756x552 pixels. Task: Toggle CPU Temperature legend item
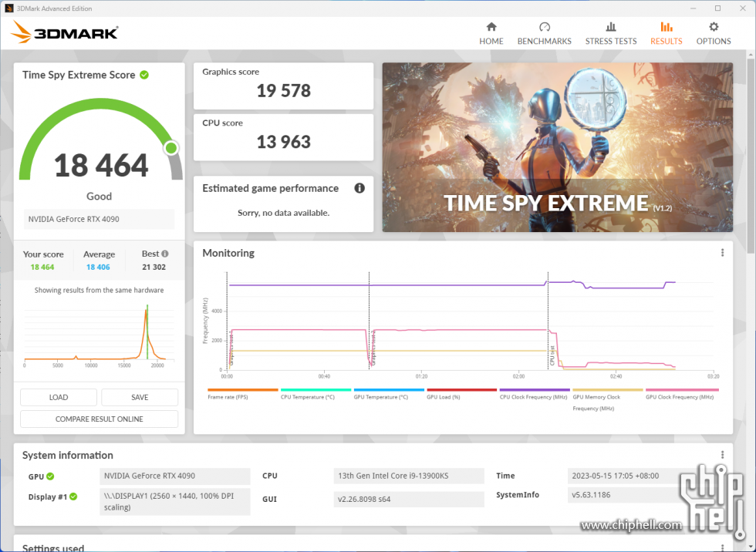(x=316, y=394)
